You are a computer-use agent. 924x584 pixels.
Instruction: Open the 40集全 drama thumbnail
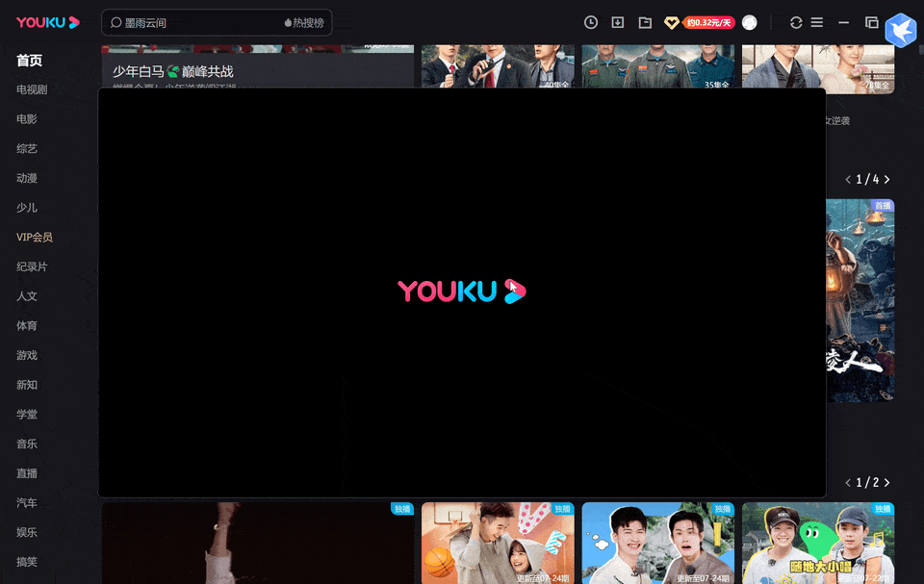(x=498, y=66)
